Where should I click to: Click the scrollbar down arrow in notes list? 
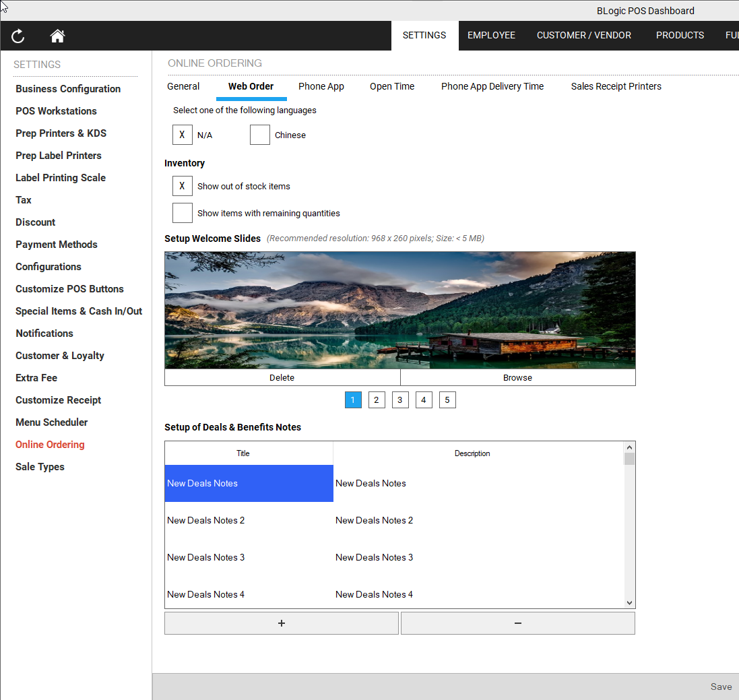coord(629,602)
